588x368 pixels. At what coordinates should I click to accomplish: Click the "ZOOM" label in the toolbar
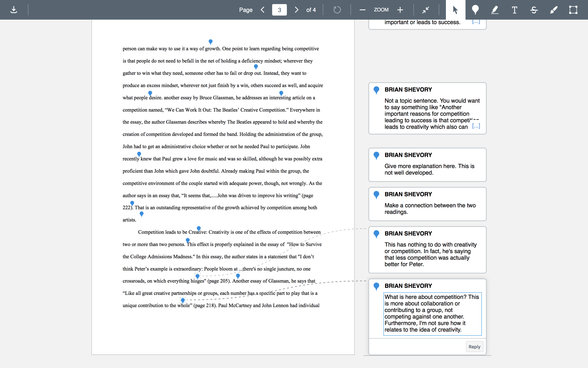coord(381,10)
